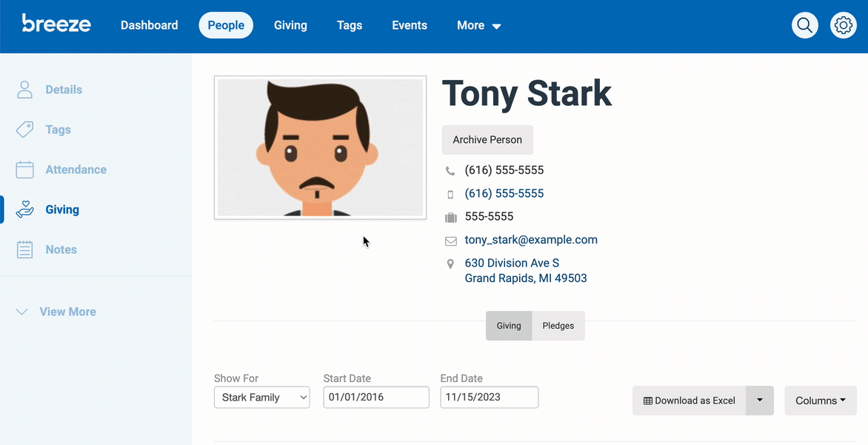This screenshot has height=445, width=868.
Task: Open Attendance in the sidebar
Action: [x=76, y=170]
